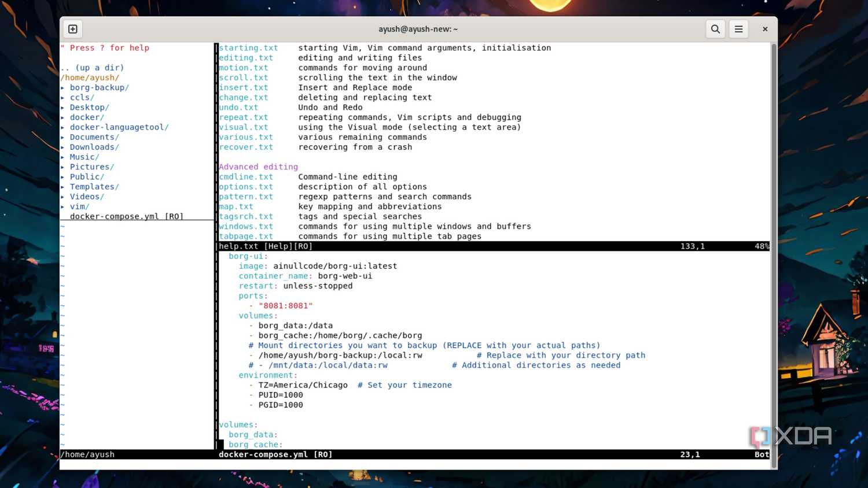
Task: Place cursor on 'borg-web-ui' container name
Action: tap(345, 276)
